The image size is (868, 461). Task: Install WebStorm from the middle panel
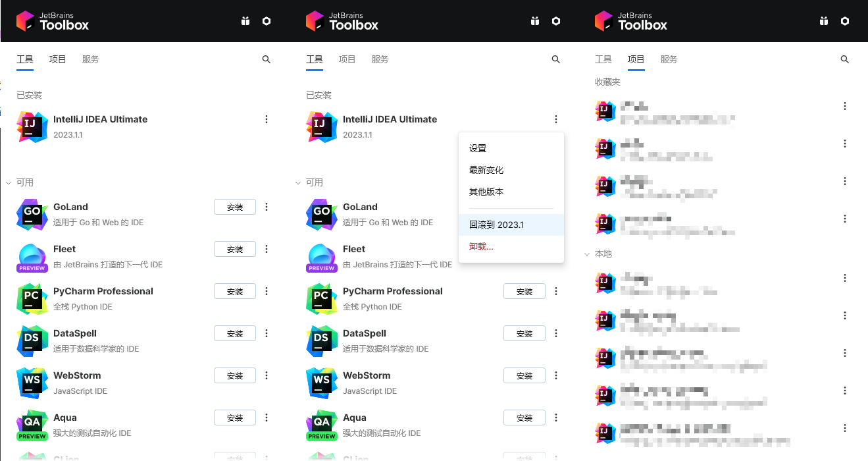click(x=524, y=375)
